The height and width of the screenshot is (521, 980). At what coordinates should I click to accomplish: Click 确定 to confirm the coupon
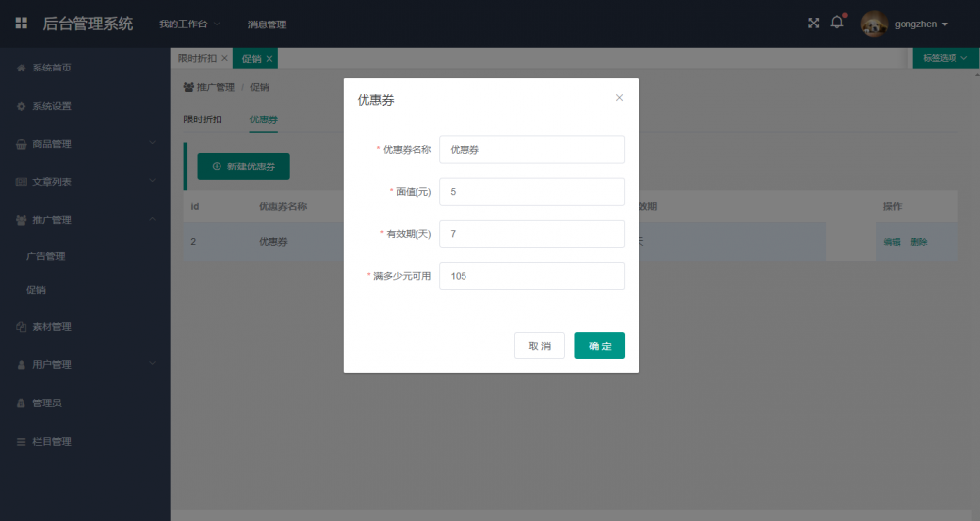[x=600, y=346]
